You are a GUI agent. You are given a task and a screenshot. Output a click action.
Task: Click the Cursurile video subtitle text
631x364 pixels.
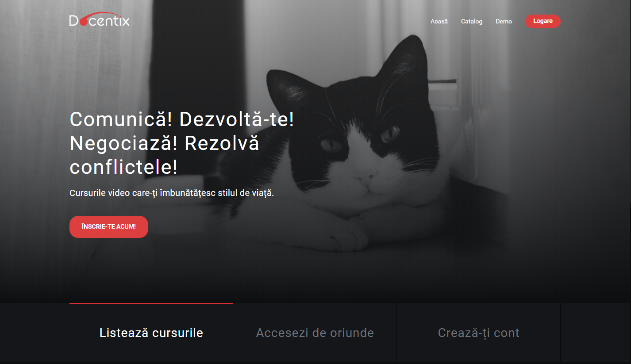click(172, 193)
